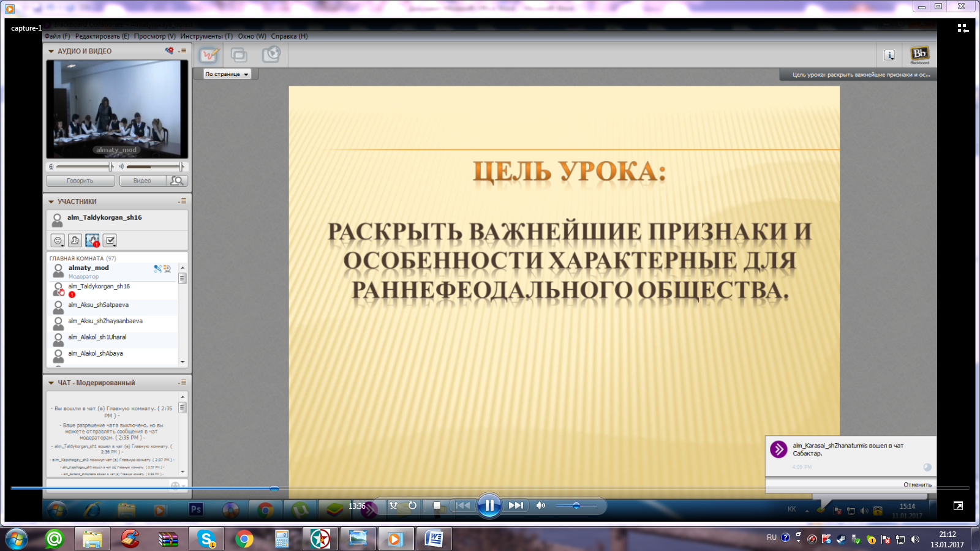Click the speaker volume icon in Audio panel
This screenshot has height=551, width=980.
click(121, 167)
